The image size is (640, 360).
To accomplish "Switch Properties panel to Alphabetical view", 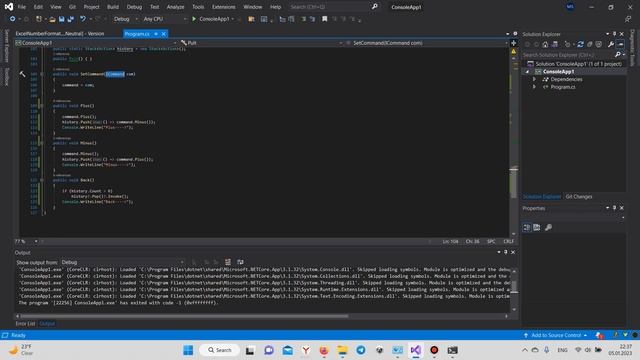I will (x=537, y=227).
